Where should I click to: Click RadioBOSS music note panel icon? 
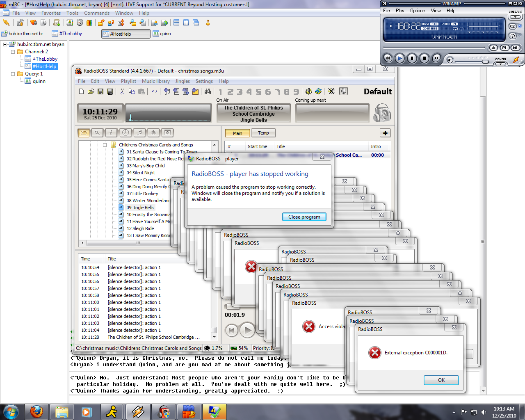coord(139,132)
